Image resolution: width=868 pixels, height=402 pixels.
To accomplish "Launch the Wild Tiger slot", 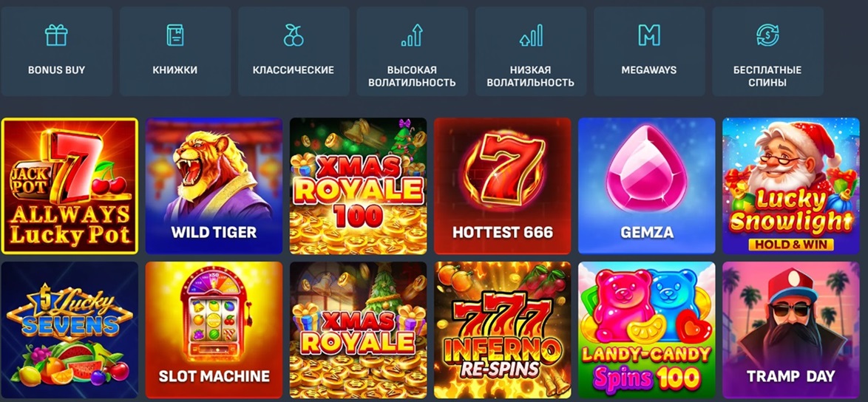I will point(214,185).
